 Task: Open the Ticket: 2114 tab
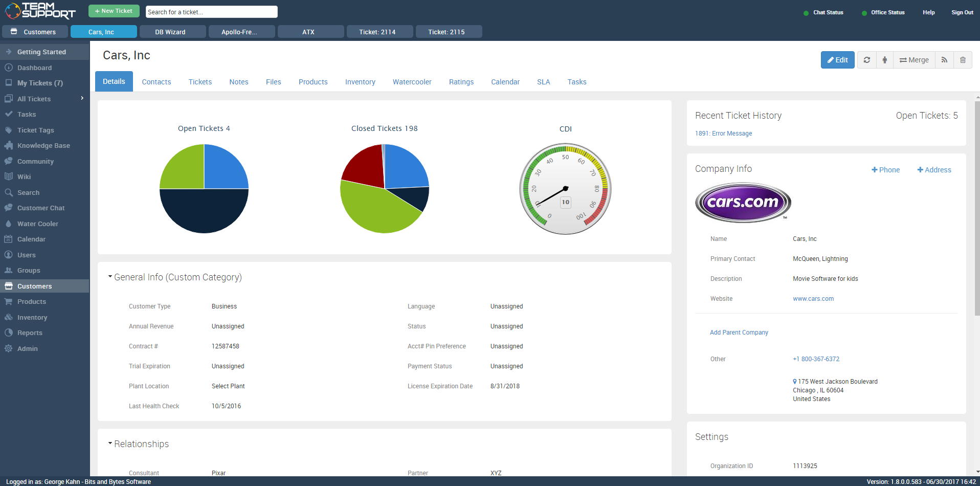(x=380, y=31)
